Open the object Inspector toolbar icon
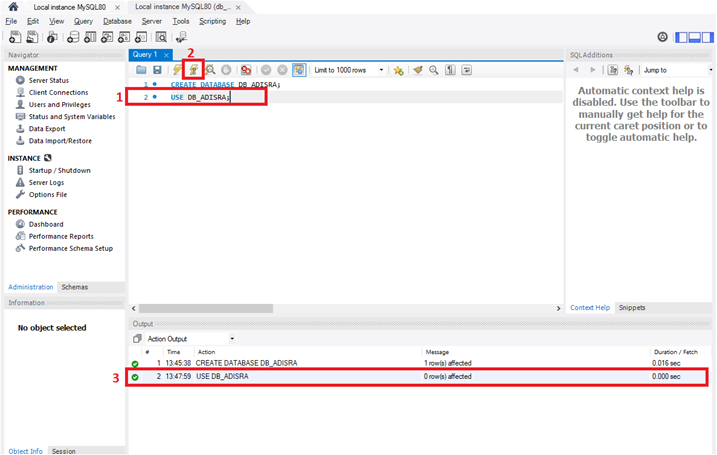 pos(52,37)
